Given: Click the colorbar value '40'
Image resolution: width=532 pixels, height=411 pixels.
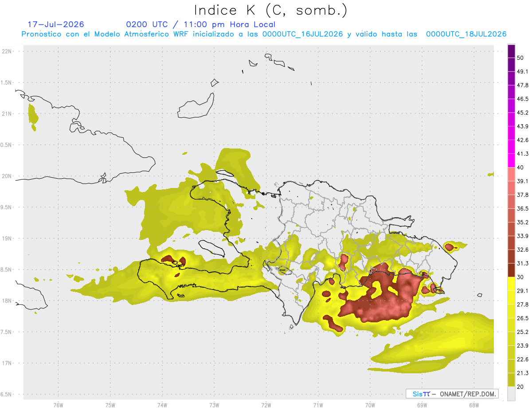Looking at the screenshot, I should point(520,168).
